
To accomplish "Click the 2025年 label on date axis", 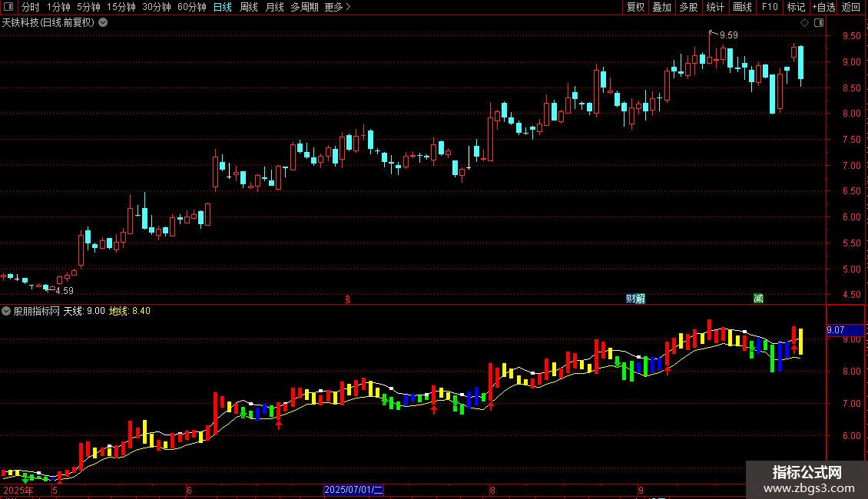I will (x=18, y=490).
